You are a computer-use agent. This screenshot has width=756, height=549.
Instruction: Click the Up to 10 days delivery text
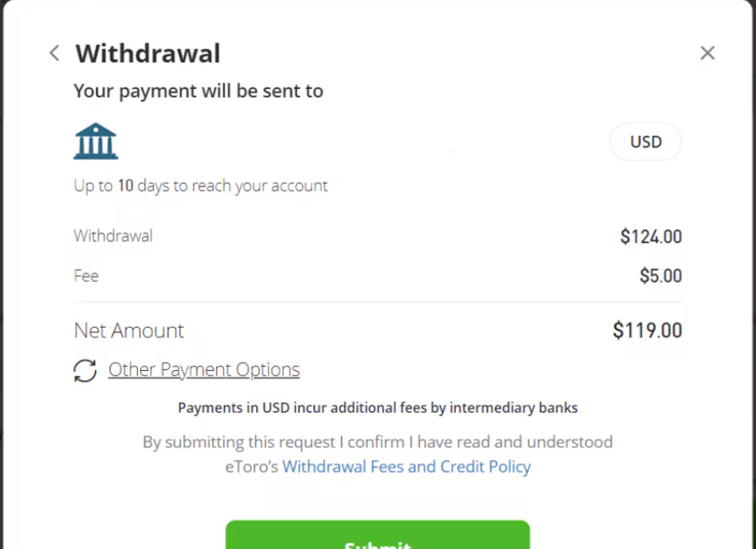[x=200, y=186]
